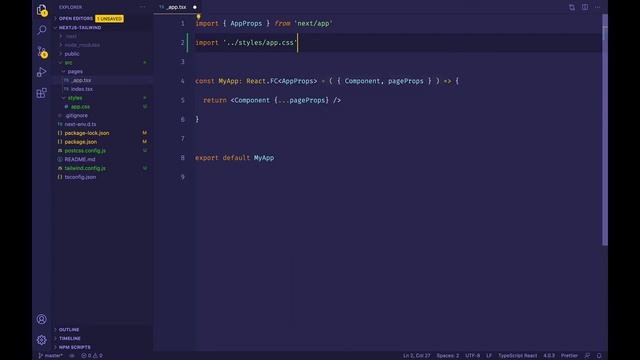640x360 pixels.
Task: Open the Accounts menu icon
Action: coord(42,319)
